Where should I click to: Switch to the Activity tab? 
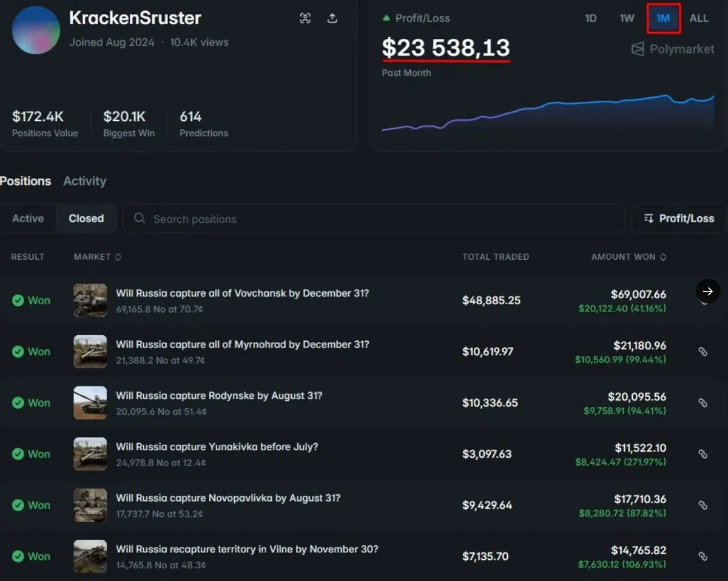(84, 181)
